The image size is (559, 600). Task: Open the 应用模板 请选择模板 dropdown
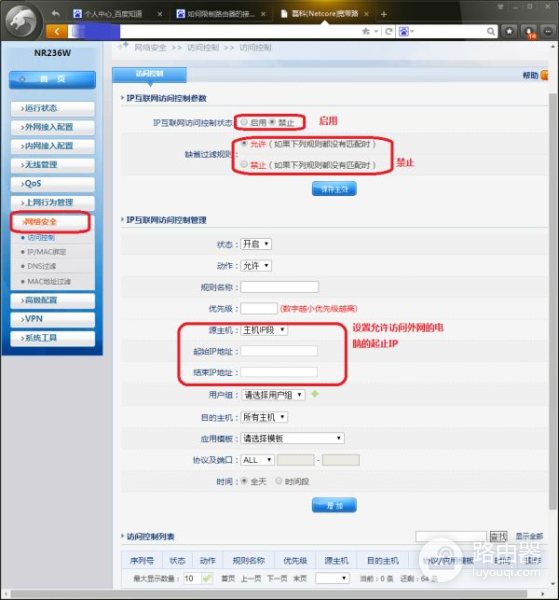292,438
